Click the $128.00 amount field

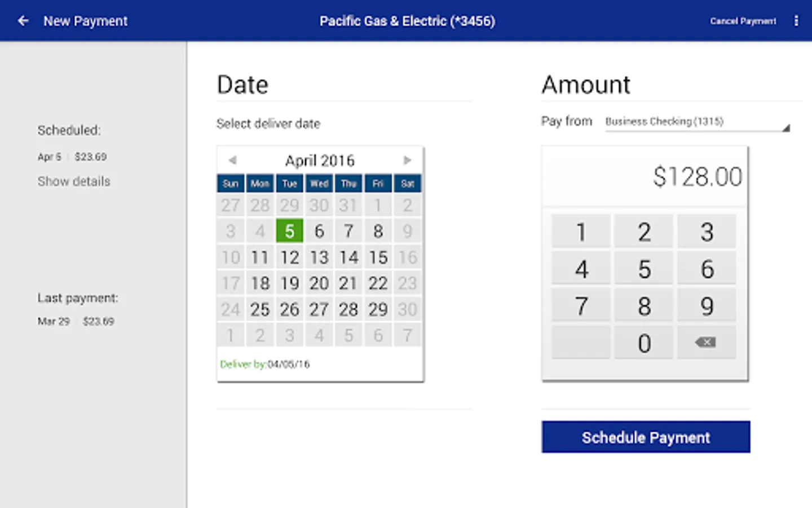pyautogui.click(x=645, y=177)
